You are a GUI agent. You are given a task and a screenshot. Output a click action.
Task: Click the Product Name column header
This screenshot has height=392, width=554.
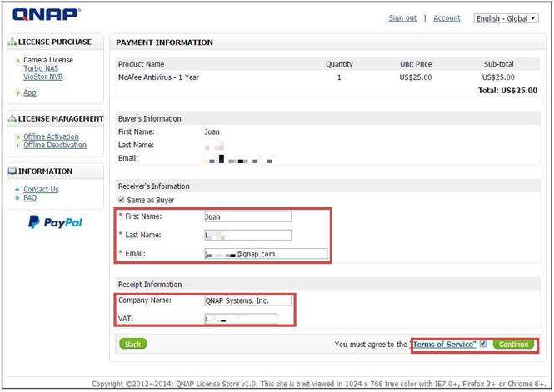point(142,64)
